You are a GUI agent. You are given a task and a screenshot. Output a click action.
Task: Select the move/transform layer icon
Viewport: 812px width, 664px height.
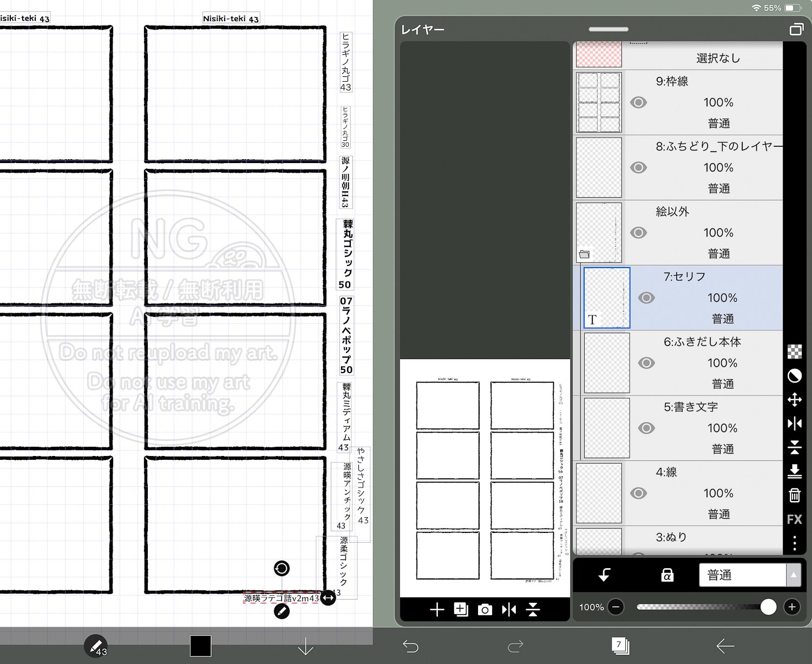click(x=794, y=400)
